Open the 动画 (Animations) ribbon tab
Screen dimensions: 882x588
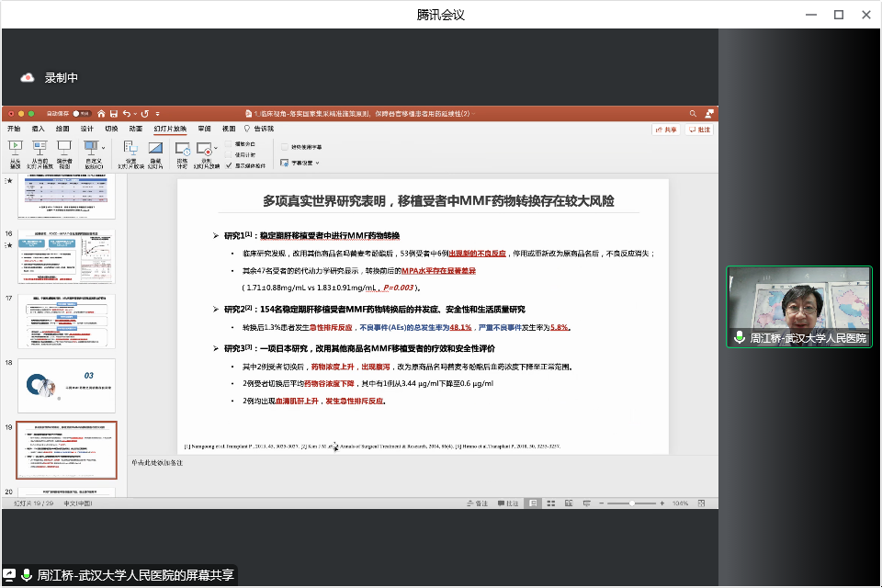point(135,130)
